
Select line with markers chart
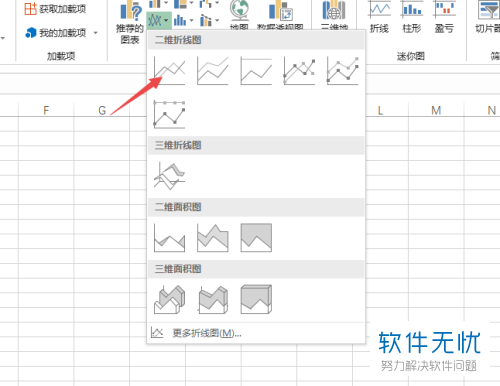[299, 71]
